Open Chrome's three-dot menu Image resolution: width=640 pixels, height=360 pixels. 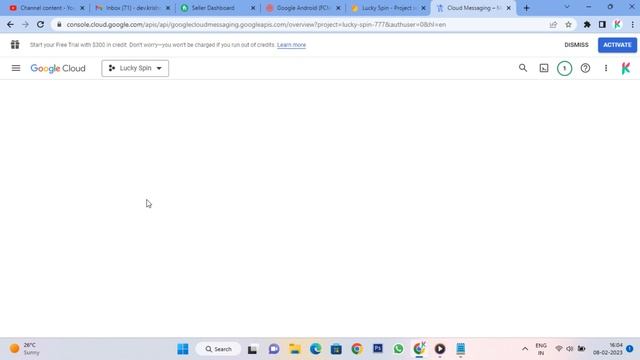[x=633, y=24]
